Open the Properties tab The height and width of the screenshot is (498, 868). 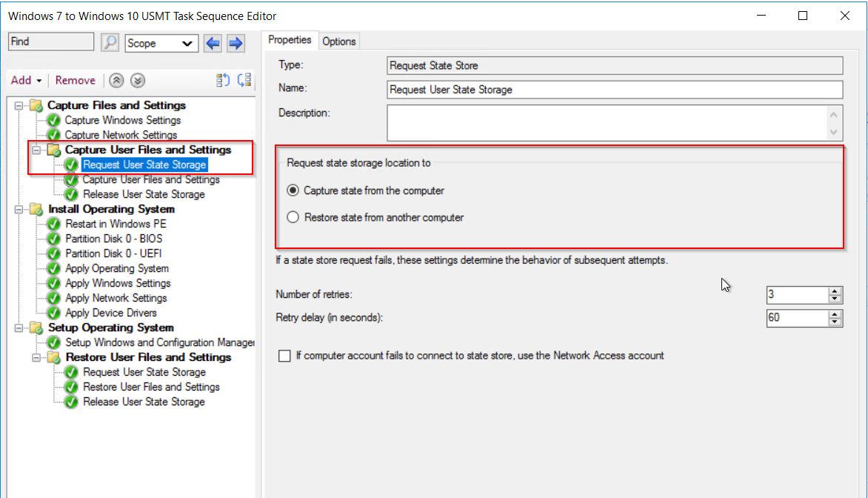(290, 40)
